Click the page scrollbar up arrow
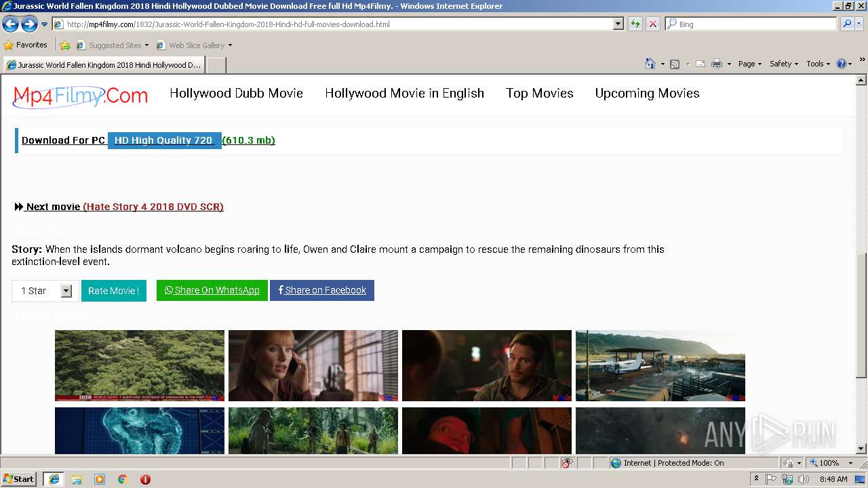Image resolution: width=868 pixels, height=488 pixels. tap(861, 80)
